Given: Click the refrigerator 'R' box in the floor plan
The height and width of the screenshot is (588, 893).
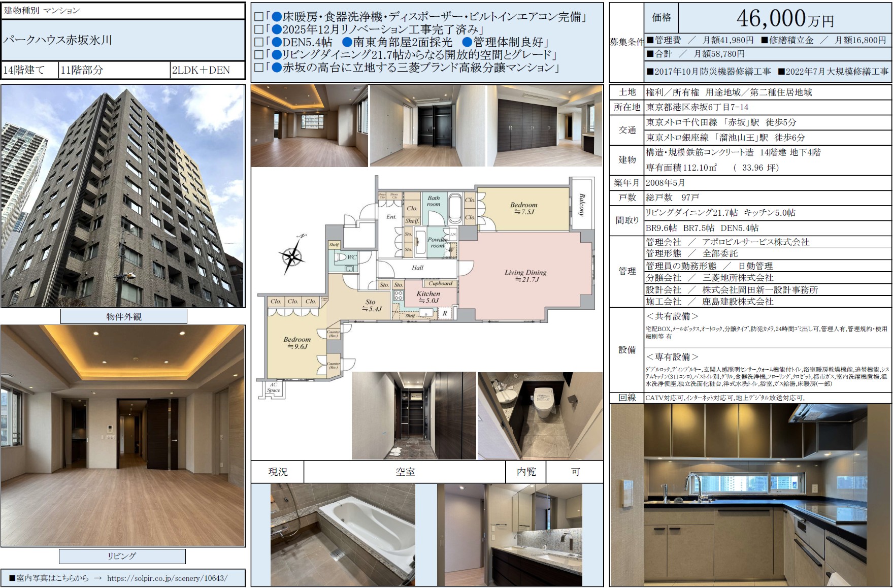Looking at the screenshot, I should pos(445,313).
